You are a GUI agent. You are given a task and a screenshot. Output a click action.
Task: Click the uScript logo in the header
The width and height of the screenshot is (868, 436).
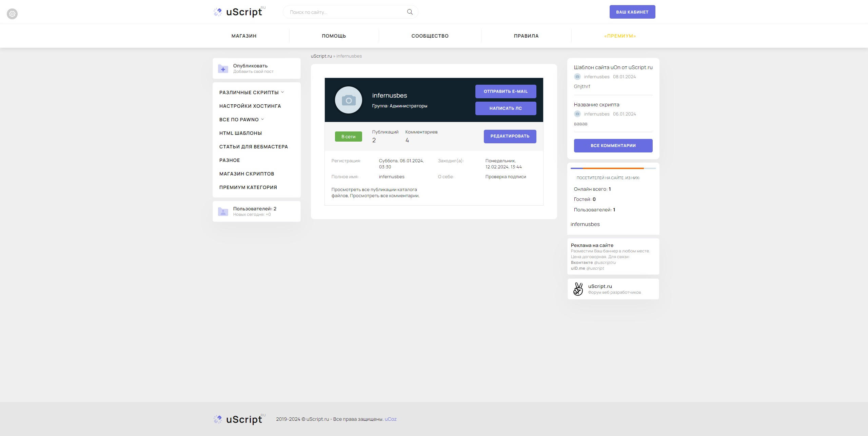click(239, 12)
